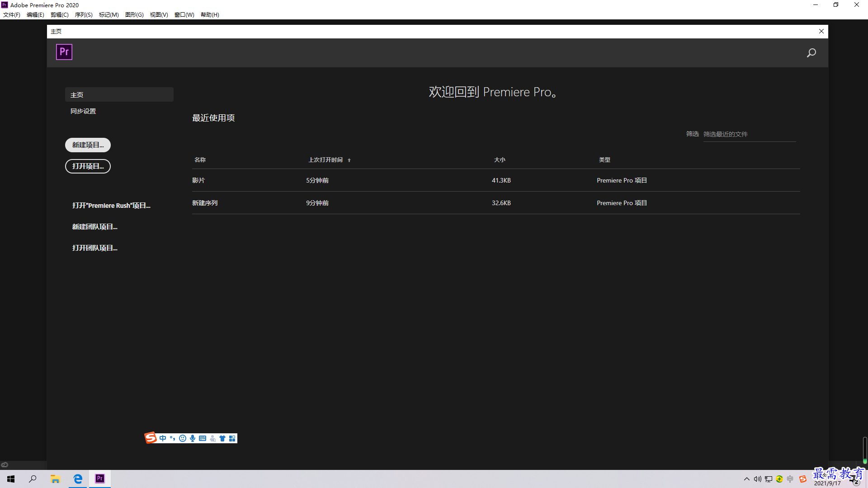Image resolution: width=868 pixels, height=488 pixels.
Task: Click 打开"Premiere Rush"项目... link
Action: (x=111, y=206)
